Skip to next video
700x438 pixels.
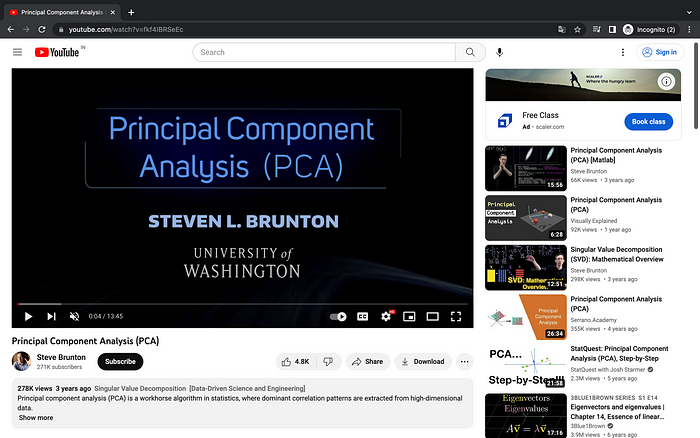point(51,317)
